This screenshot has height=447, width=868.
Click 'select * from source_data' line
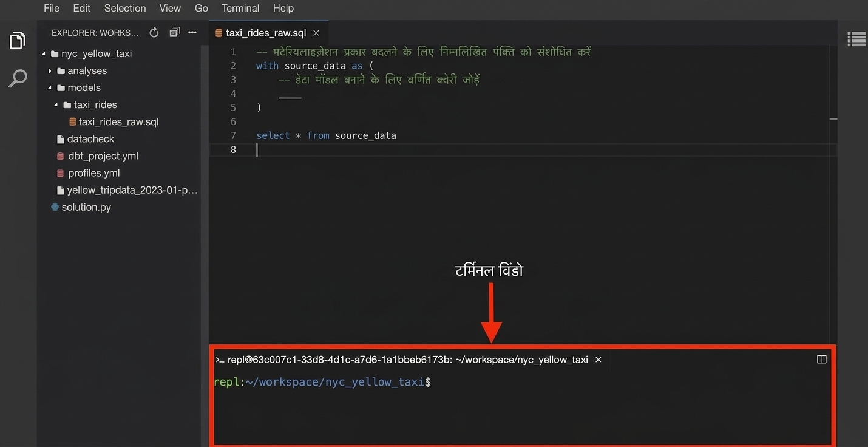tap(326, 135)
